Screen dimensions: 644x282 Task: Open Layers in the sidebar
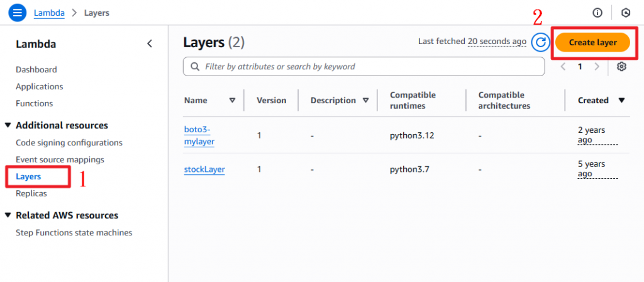pos(28,177)
